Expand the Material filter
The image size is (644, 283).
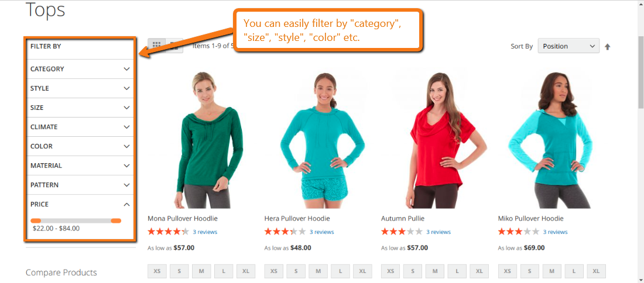coord(80,165)
